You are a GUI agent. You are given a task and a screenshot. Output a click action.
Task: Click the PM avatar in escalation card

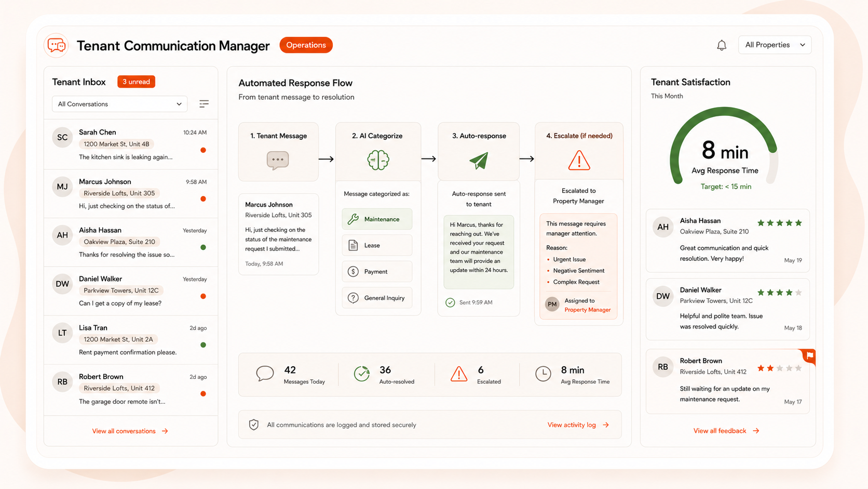(x=552, y=305)
